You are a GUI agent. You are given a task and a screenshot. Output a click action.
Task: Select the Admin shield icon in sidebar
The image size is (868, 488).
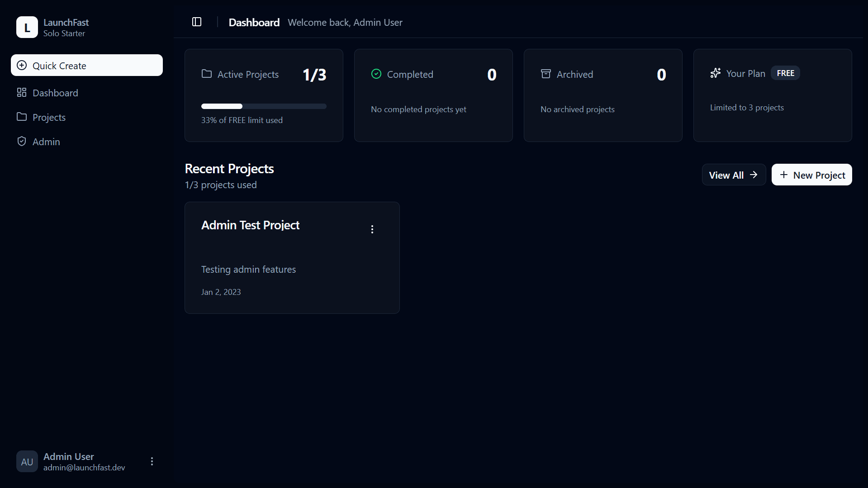coord(22,141)
